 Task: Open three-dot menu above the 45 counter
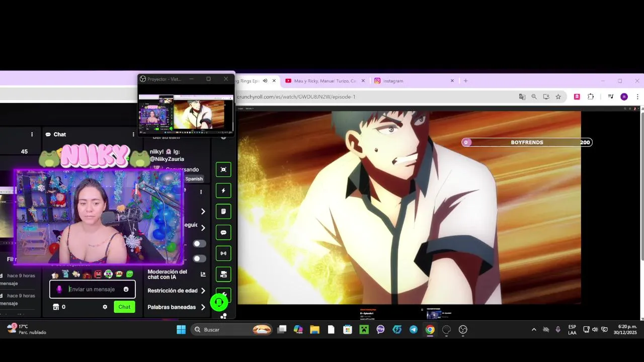32,134
